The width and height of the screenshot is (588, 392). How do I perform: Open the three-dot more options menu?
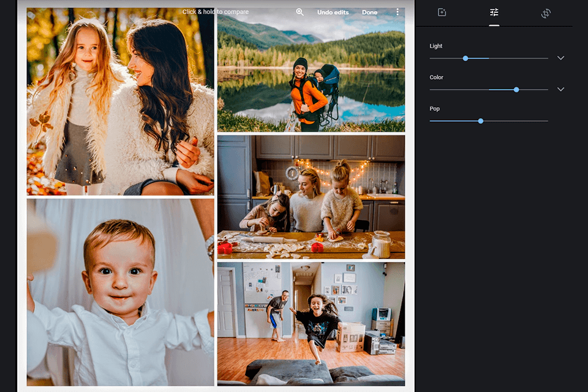[397, 12]
